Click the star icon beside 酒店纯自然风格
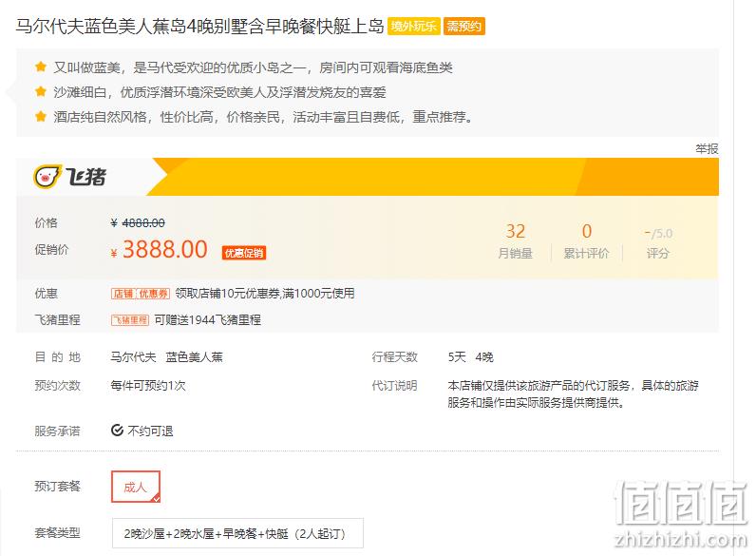The image size is (756, 556). (41, 116)
